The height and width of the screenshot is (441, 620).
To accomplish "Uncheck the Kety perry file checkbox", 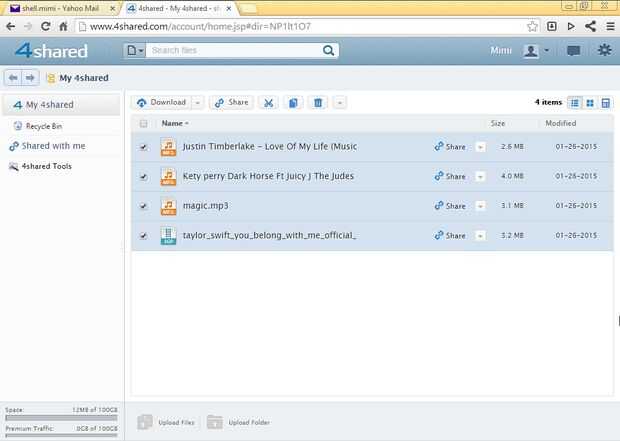I will pyautogui.click(x=144, y=176).
